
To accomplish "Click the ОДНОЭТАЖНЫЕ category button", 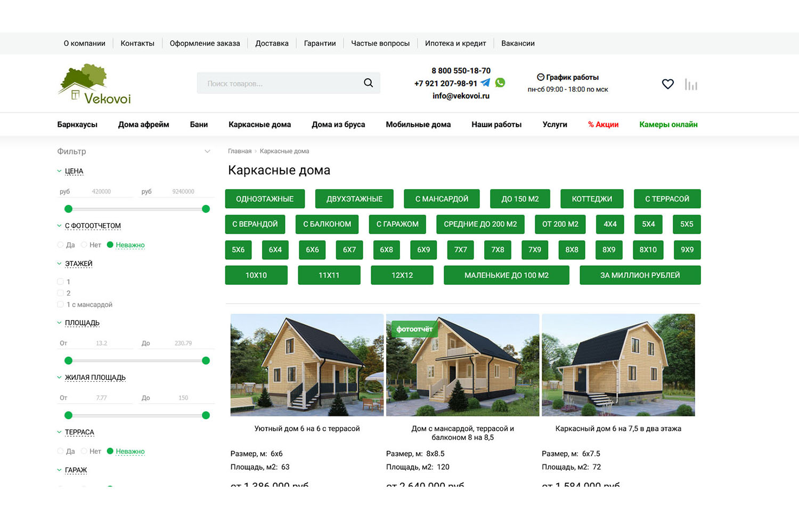I will pyautogui.click(x=265, y=199).
